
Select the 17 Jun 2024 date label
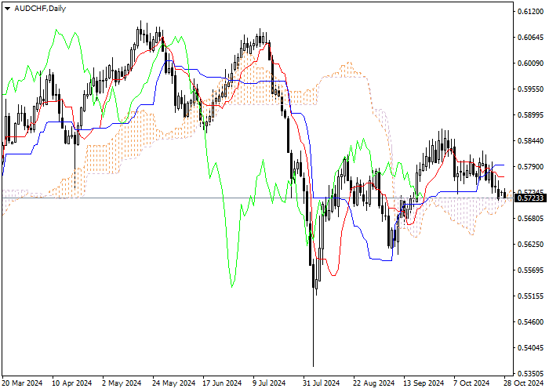(223, 383)
